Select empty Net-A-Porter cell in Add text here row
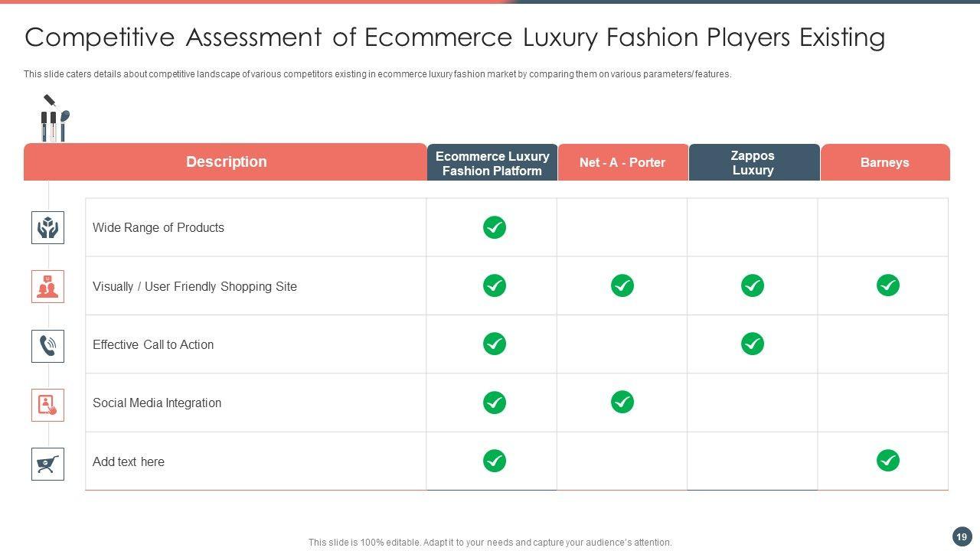The width and height of the screenshot is (980, 551). 622,461
